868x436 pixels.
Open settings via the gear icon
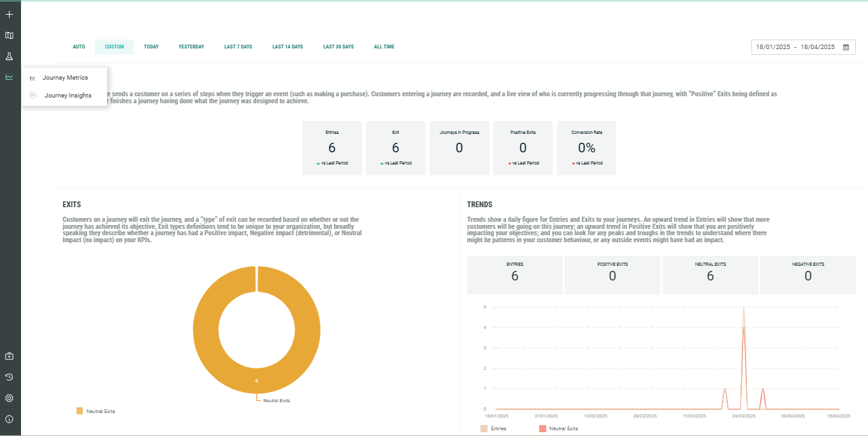tap(10, 398)
